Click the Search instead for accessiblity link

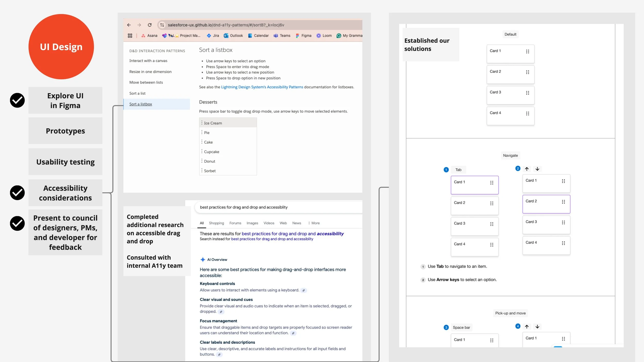pos(272,239)
